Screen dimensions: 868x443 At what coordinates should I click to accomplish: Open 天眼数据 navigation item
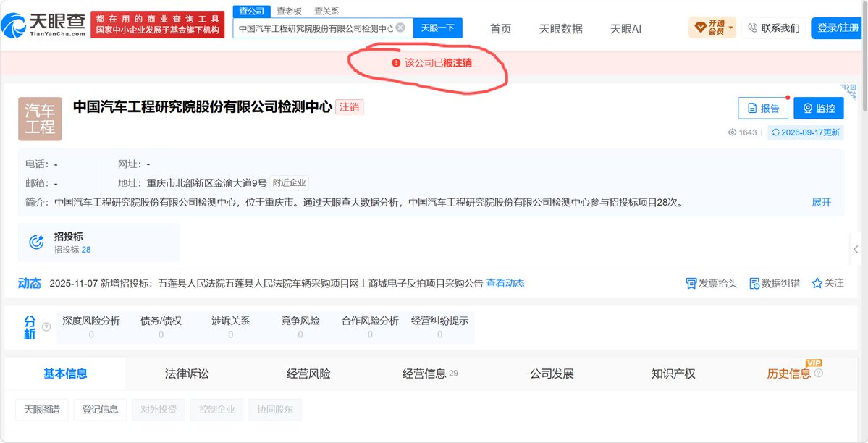[561, 29]
